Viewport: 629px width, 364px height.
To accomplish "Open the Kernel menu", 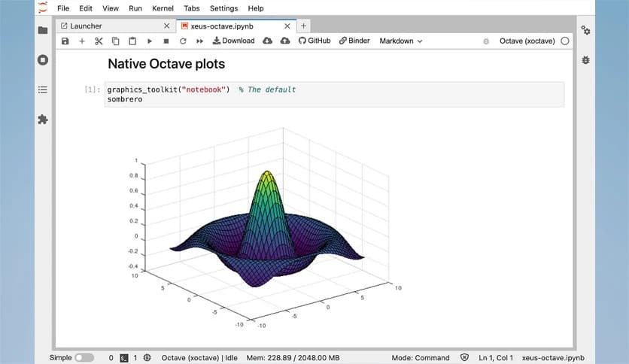I will 163,8.
